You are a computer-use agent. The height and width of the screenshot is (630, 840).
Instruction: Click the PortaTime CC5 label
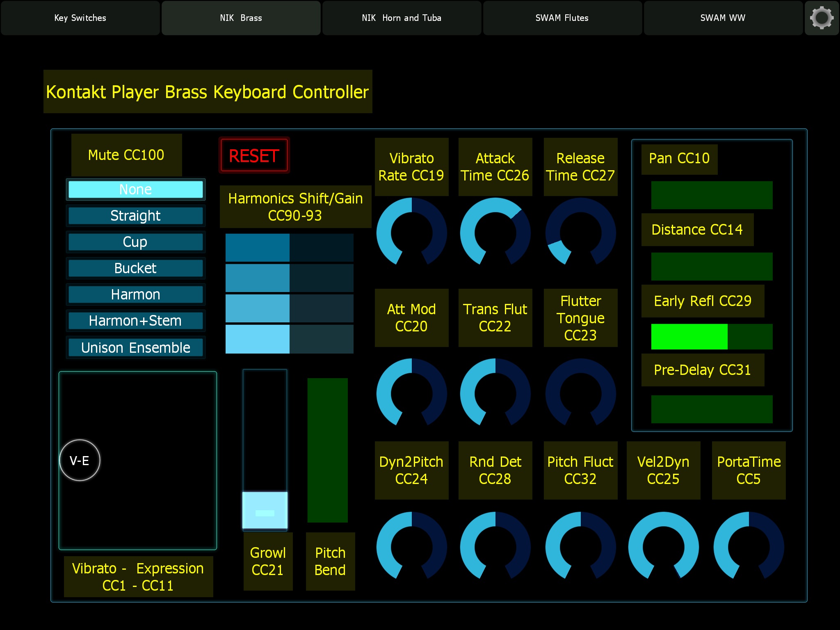(x=749, y=470)
